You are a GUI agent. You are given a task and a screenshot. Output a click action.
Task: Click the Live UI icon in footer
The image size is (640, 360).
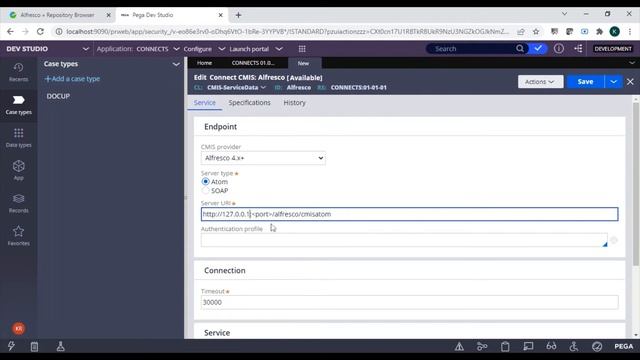point(528,347)
